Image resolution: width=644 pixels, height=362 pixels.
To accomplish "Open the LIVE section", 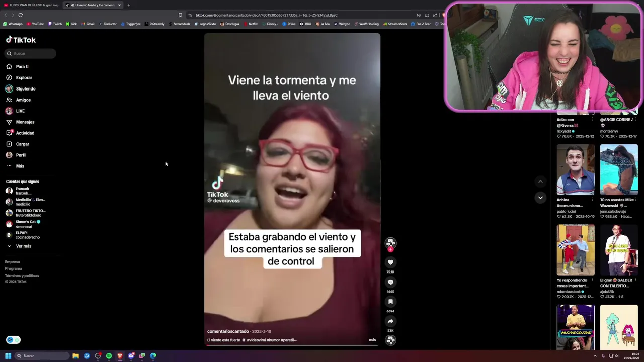I will click(x=15, y=111).
